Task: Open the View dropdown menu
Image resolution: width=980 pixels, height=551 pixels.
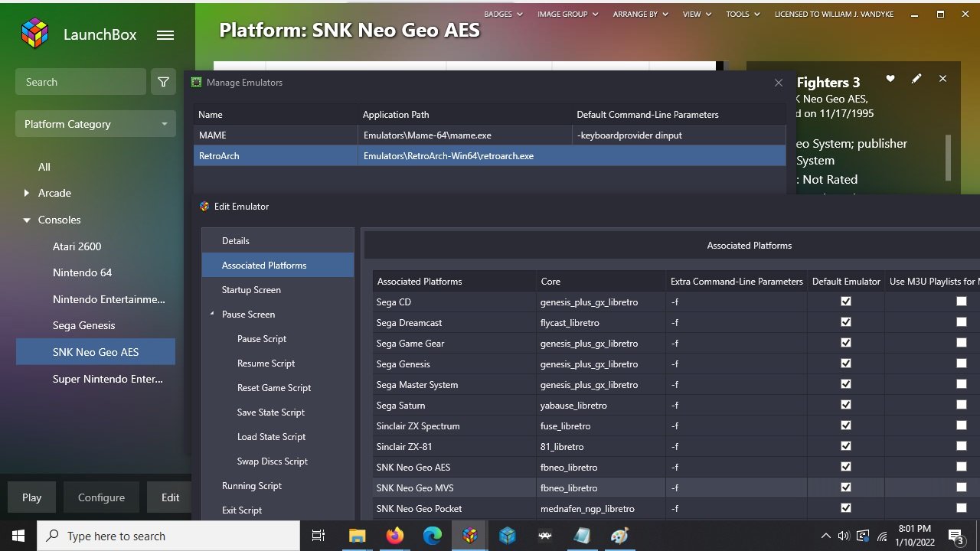Action: (697, 14)
